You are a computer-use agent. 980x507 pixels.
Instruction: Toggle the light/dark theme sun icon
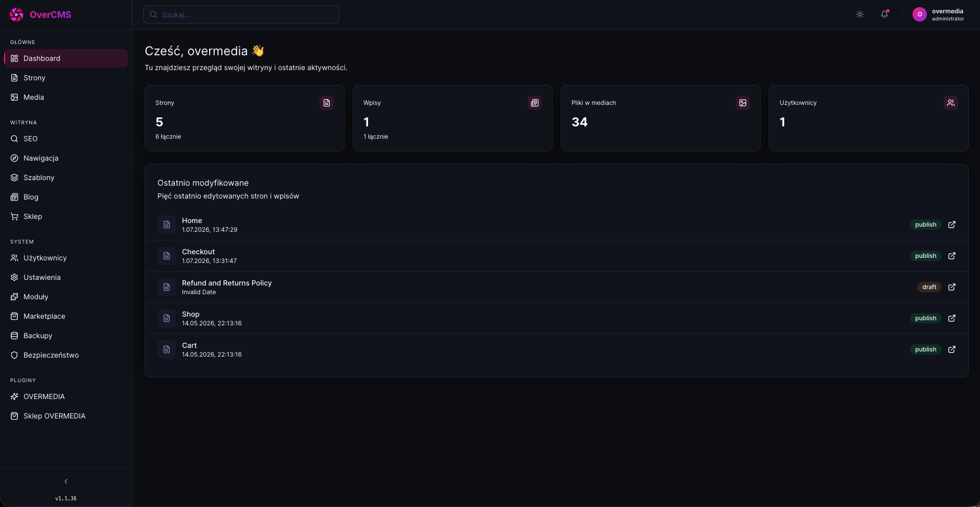[860, 14]
